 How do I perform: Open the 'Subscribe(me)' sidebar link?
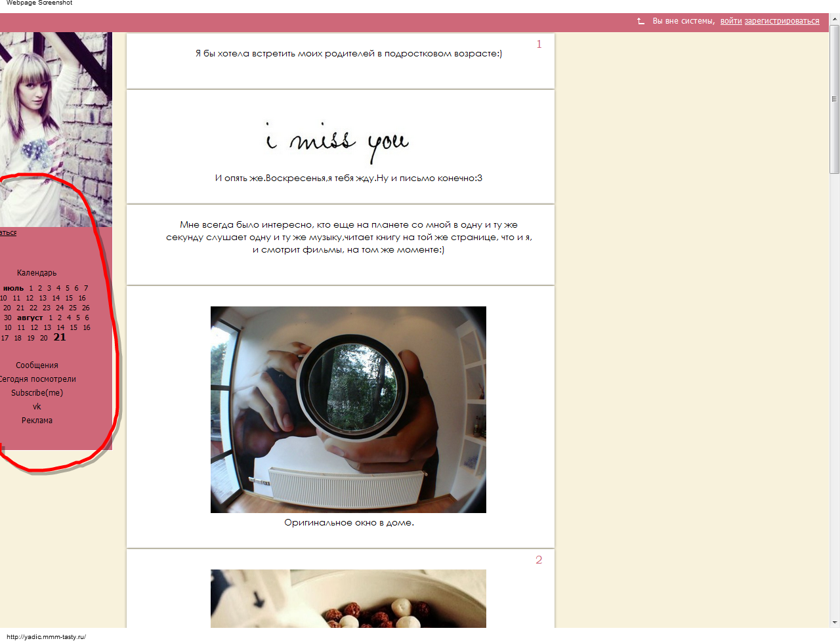(37, 393)
